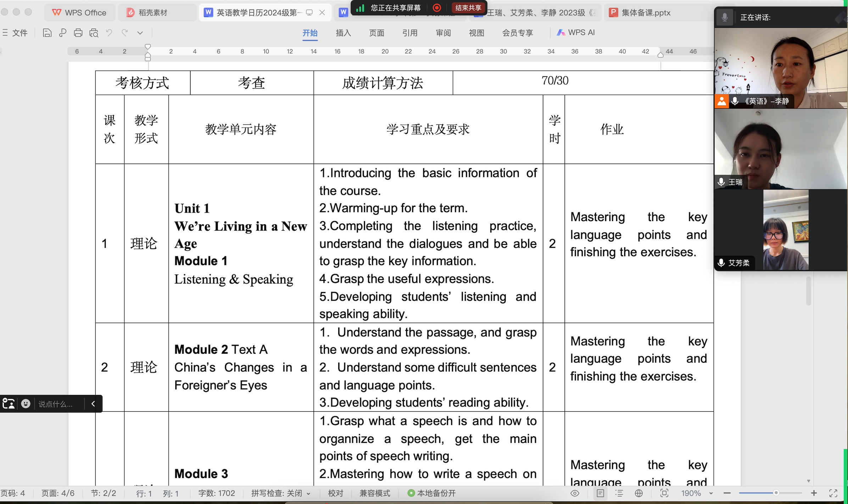Click the 字数: 1702 word count
Screen dimensions: 848x504
pos(217,493)
